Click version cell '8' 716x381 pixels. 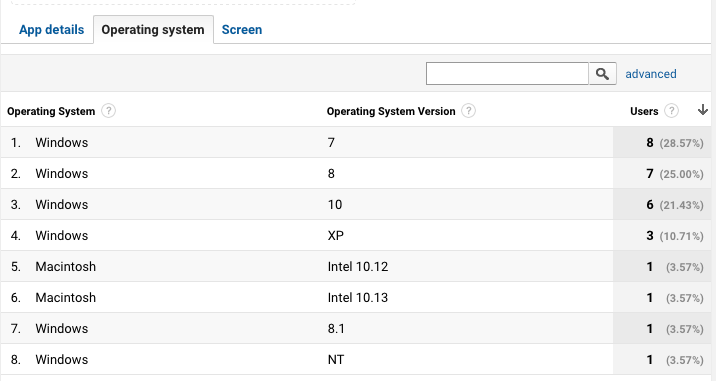(x=331, y=174)
